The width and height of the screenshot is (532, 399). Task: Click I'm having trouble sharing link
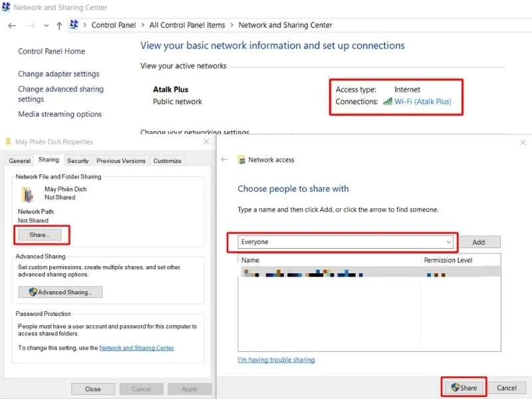click(276, 360)
